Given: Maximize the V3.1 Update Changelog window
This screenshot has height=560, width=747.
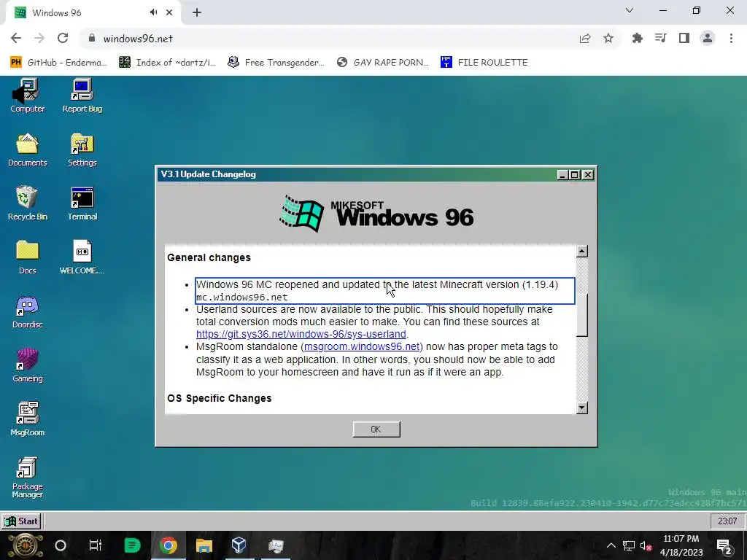Looking at the screenshot, I should tap(575, 175).
